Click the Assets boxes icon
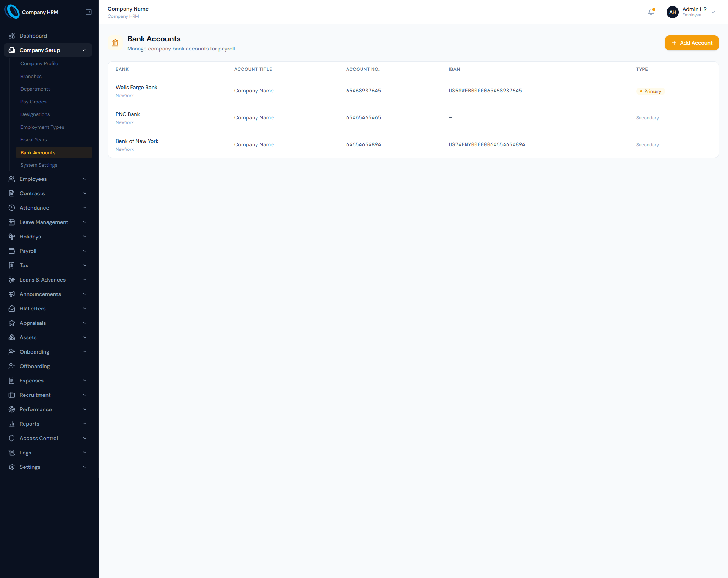 click(12, 337)
